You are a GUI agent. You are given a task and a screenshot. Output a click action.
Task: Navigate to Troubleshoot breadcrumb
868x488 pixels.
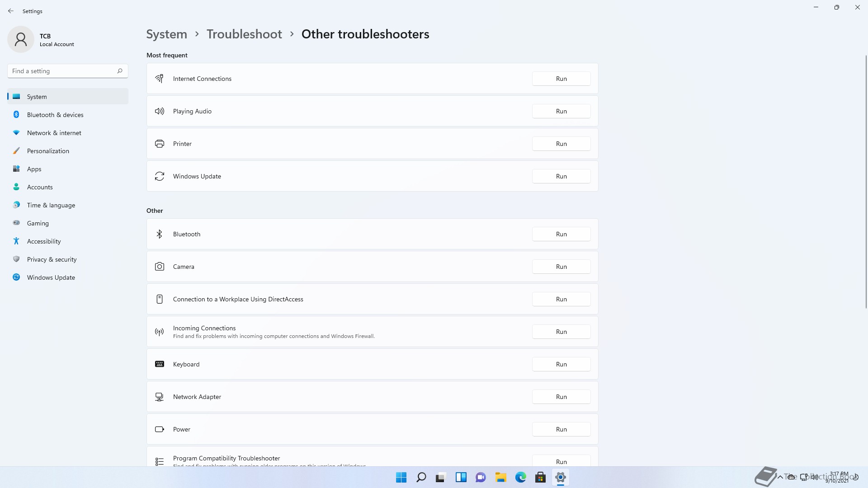click(x=244, y=34)
